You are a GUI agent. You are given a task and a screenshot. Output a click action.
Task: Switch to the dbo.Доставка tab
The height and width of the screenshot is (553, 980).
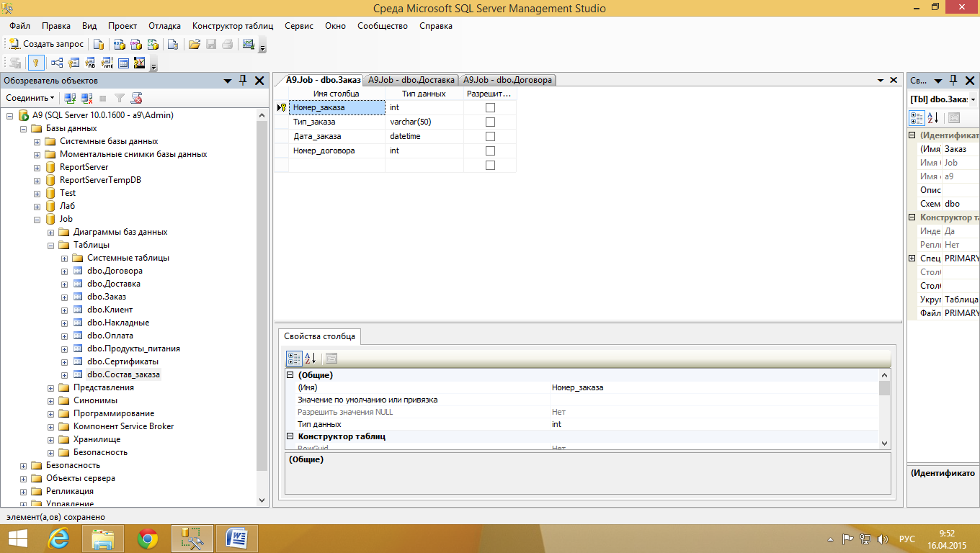coord(411,80)
